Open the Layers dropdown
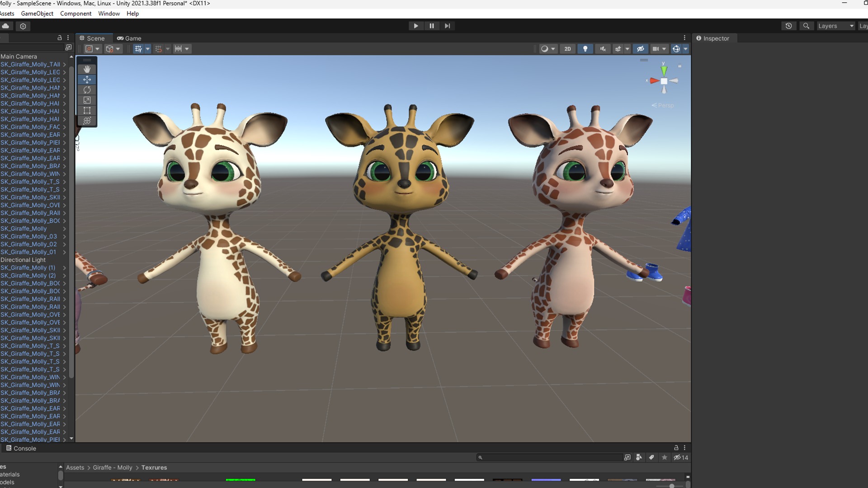 (835, 26)
